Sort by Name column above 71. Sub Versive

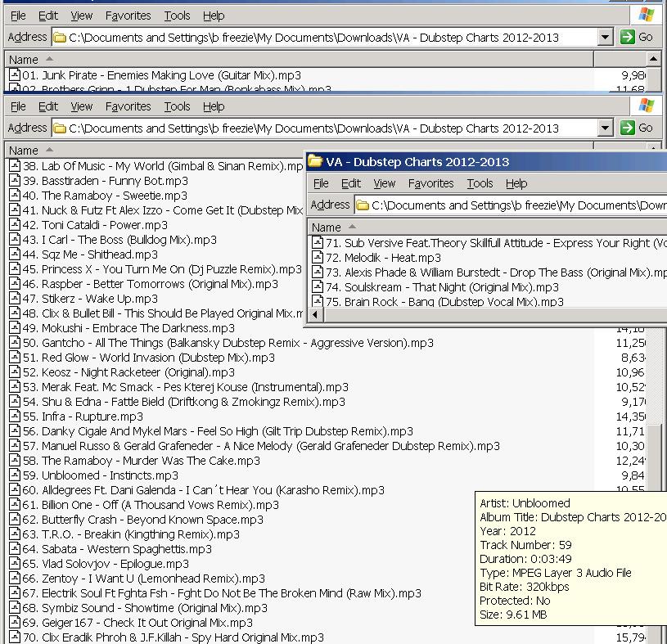click(327, 227)
